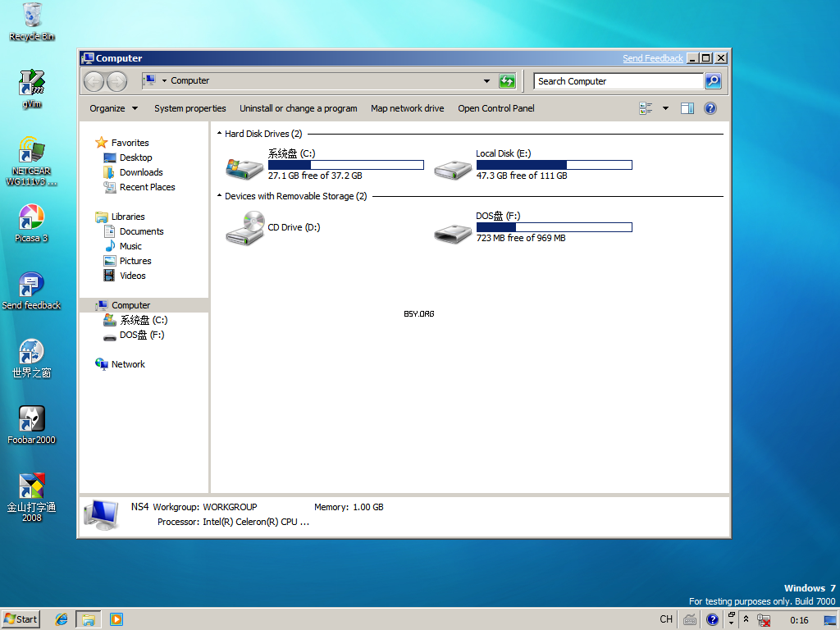Click the Internet Explorer taskbar icon
Viewport: 840px width, 630px height.
pos(61,619)
